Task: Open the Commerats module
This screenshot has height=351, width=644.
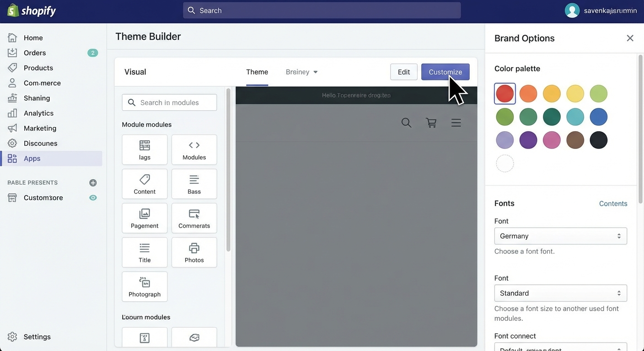Action: [194, 218]
